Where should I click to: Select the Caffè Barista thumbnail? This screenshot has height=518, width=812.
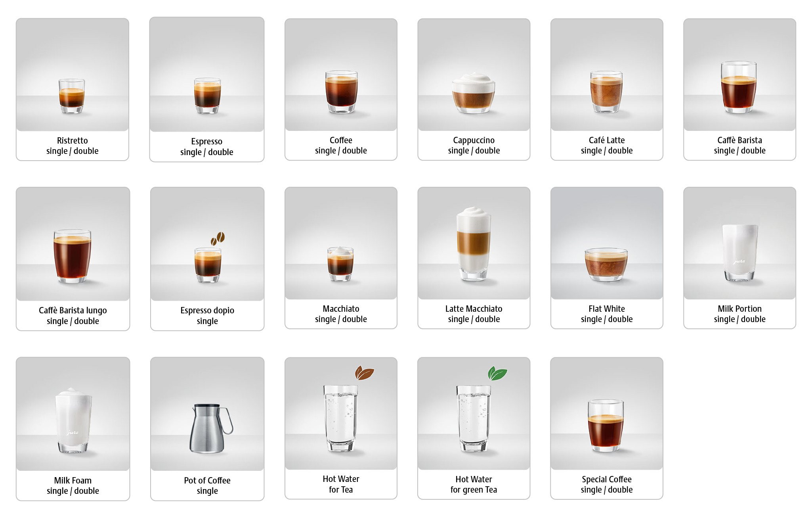[739, 75]
